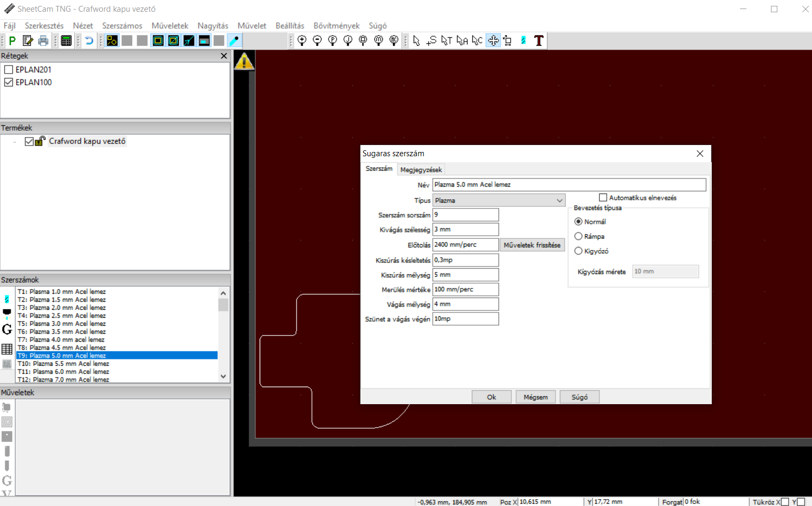The image size is (812, 506).
Task: Select the plain arrow pointer tool
Action: 416,41
